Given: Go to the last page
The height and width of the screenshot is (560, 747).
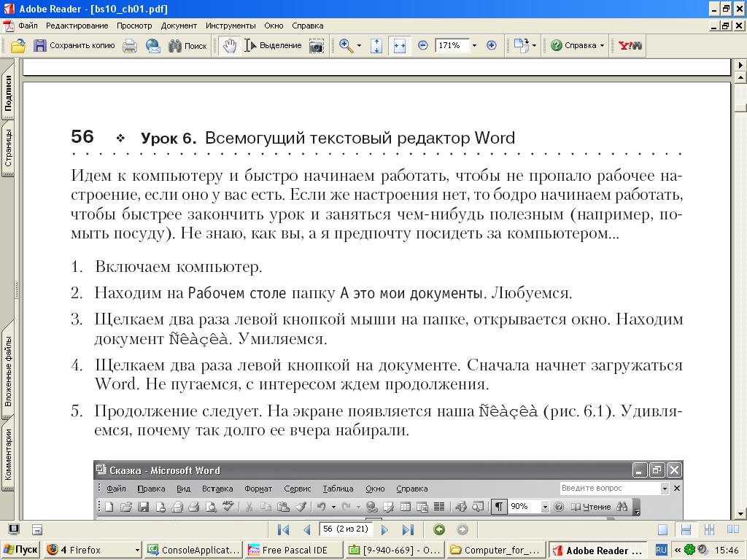Looking at the screenshot, I should click(x=408, y=529).
